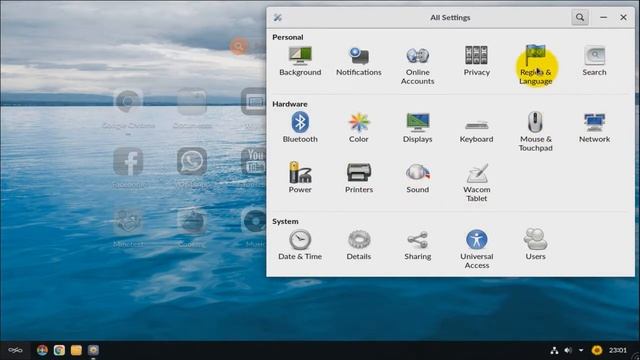Expand the system tray dropdown arrow

pos(581,350)
